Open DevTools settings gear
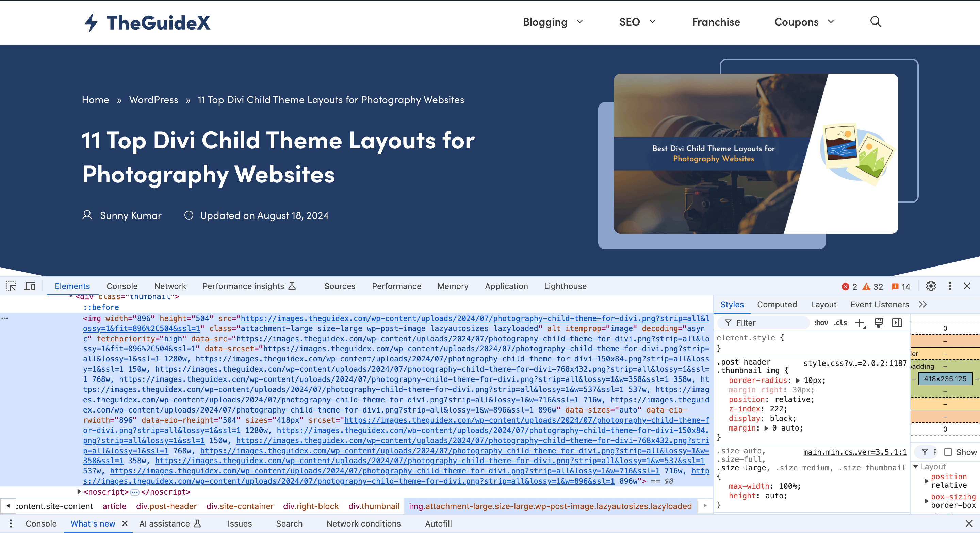This screenshot has height=533, width=980. pos(931,286)
